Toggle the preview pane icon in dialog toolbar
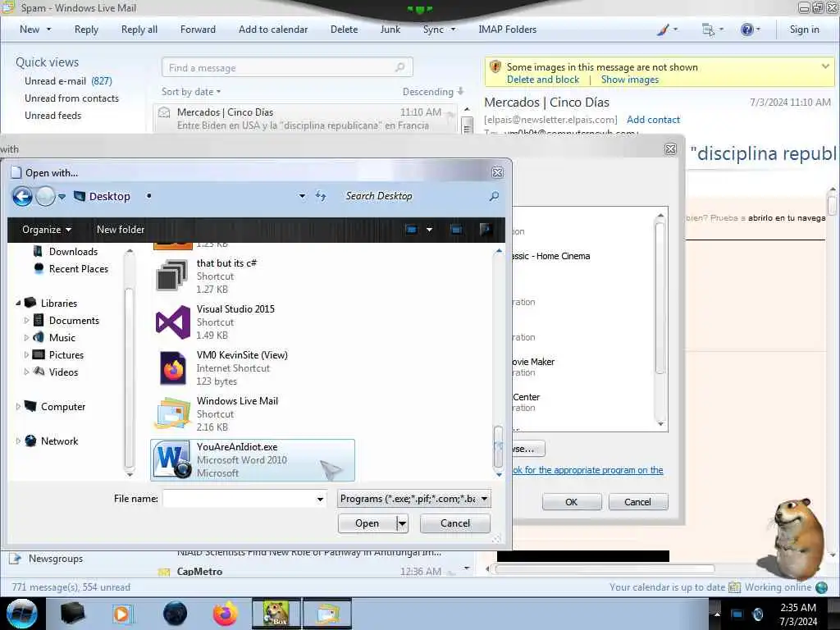 (x=456, y=230)
